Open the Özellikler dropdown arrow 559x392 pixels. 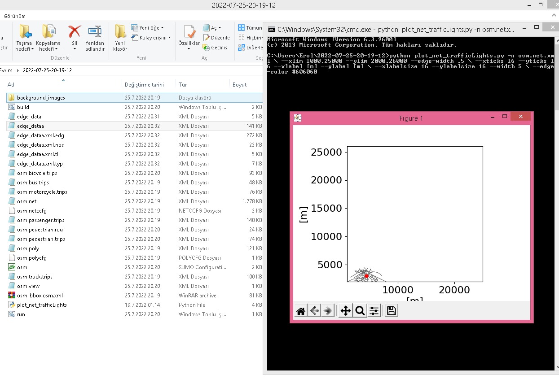pos(189,48)
